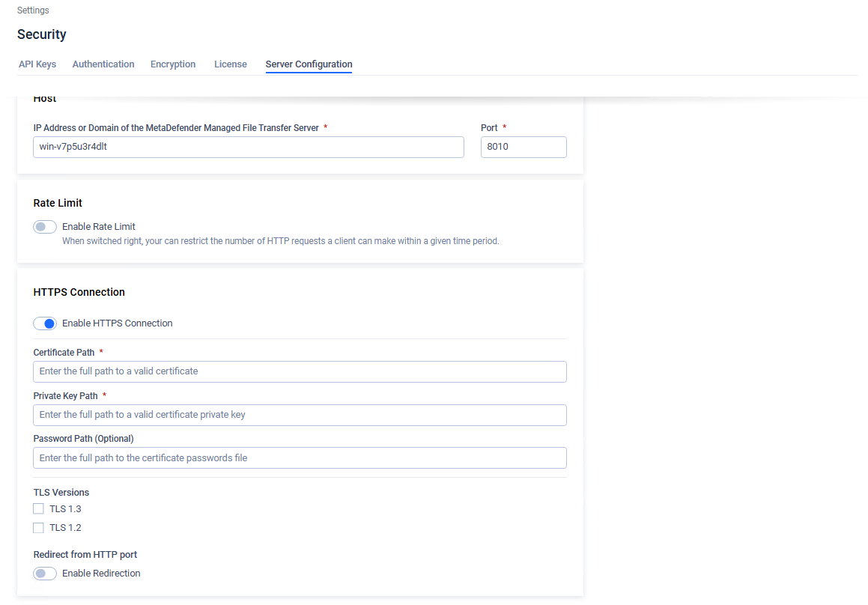Select the Private Key Path text box
This screenshot has height=605, width=868.
coord(300,415)
